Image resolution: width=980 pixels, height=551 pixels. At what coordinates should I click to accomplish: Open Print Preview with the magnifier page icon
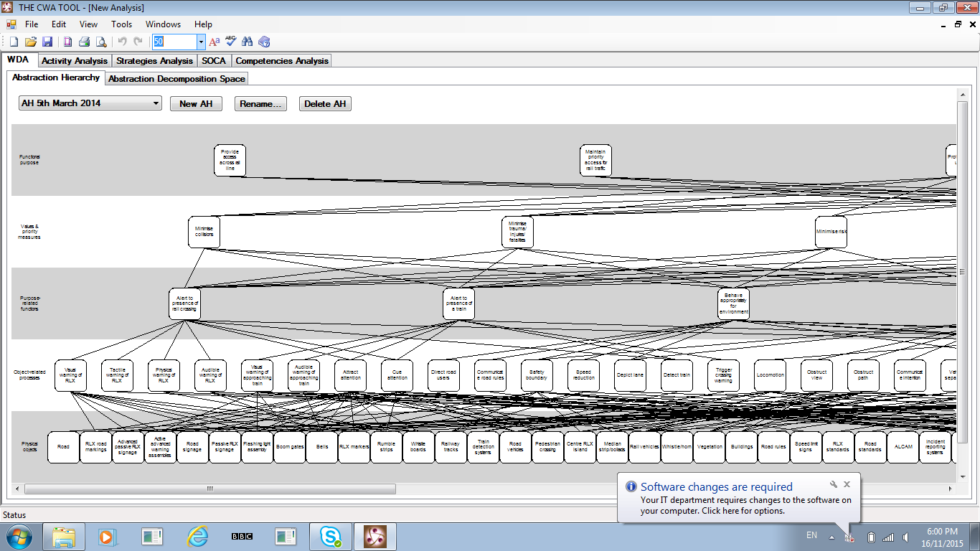point(101,42)
